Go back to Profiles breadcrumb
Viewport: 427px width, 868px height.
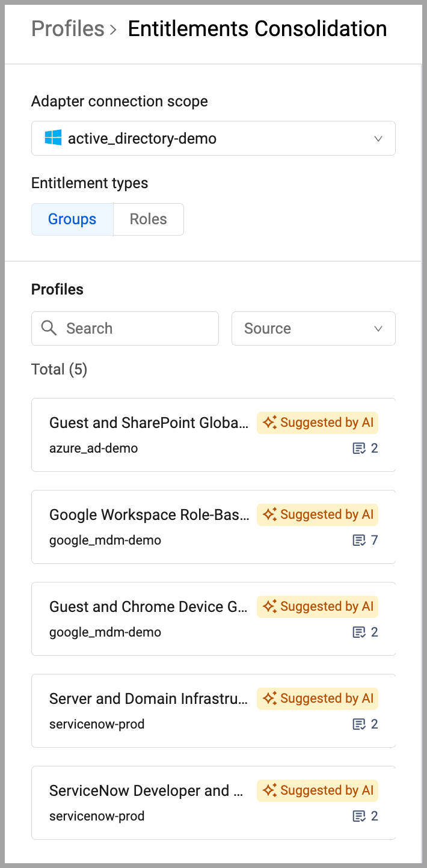68,29
